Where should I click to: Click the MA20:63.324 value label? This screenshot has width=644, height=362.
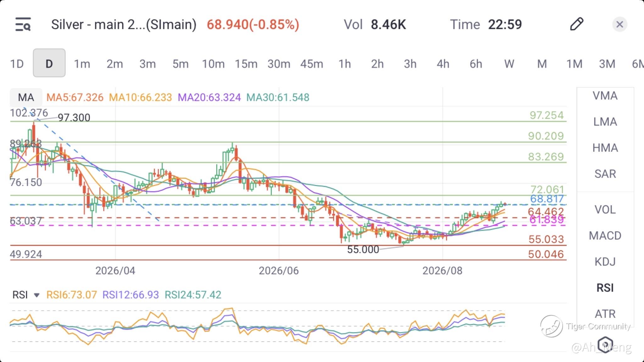point(209,97)
